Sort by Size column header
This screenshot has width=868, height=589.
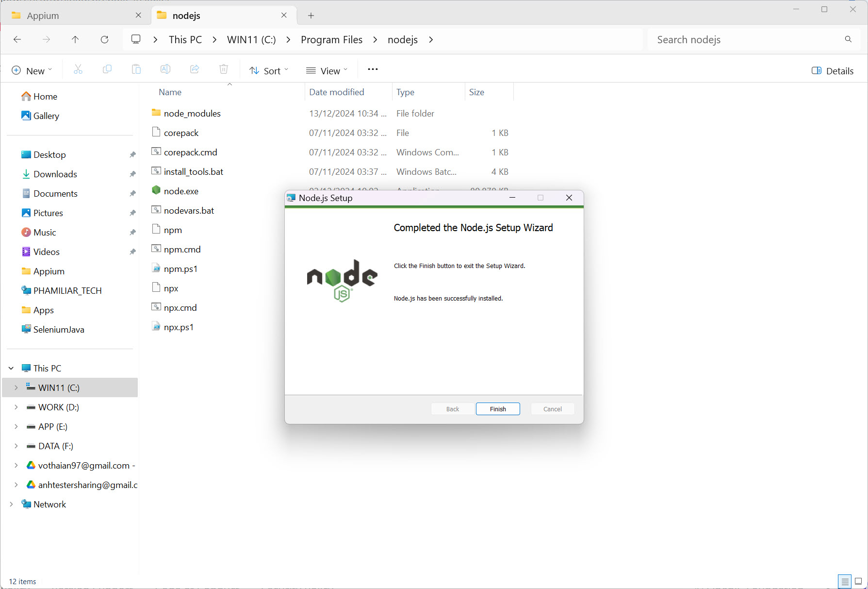click(489, 92)
